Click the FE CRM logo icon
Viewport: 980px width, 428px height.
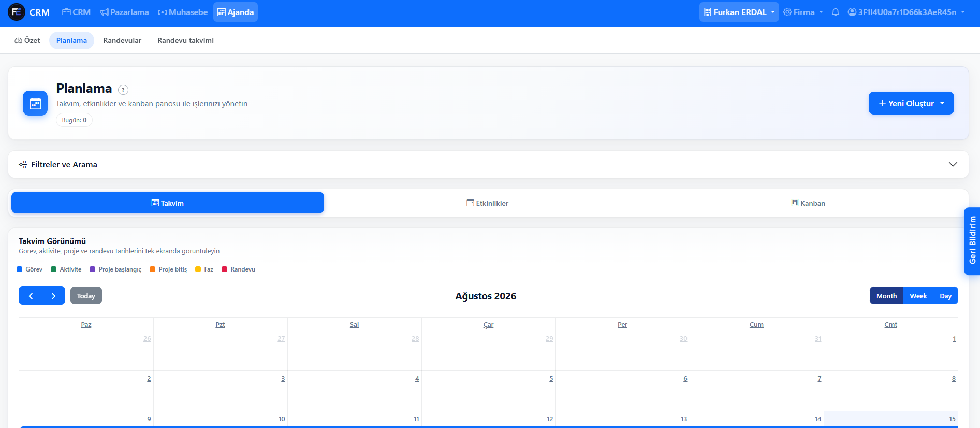[17, 12]
